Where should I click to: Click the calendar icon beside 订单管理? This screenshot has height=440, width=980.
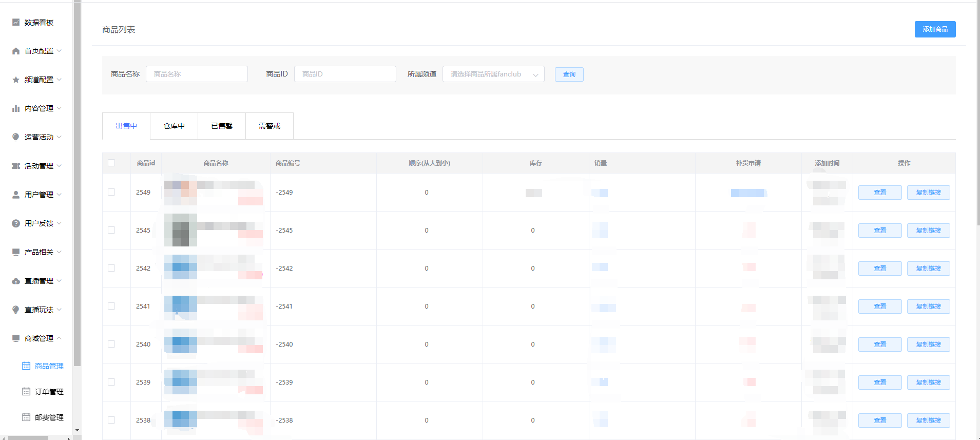(26, 392)
